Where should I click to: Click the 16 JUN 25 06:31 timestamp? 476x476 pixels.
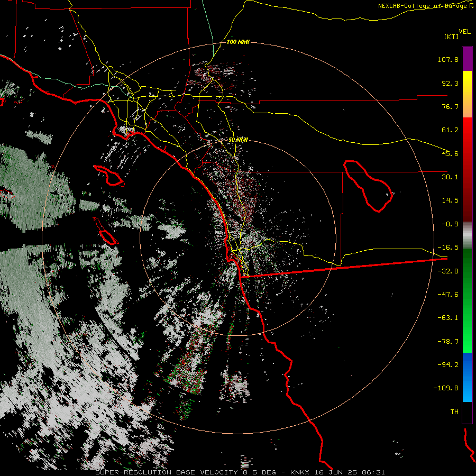click(350, 472)
